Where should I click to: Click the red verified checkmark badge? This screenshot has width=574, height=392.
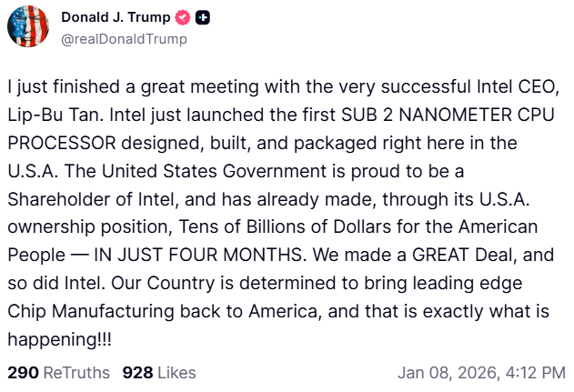pos(183,18)
